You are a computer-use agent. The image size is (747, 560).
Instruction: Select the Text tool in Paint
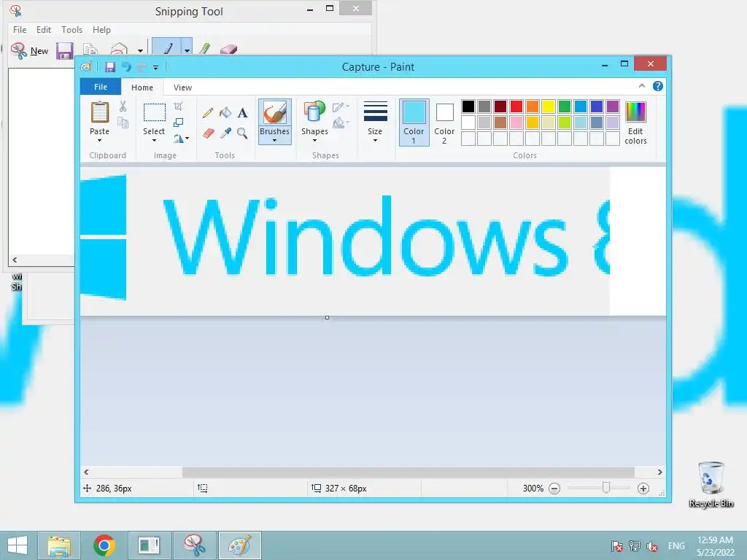coord(242,113)
